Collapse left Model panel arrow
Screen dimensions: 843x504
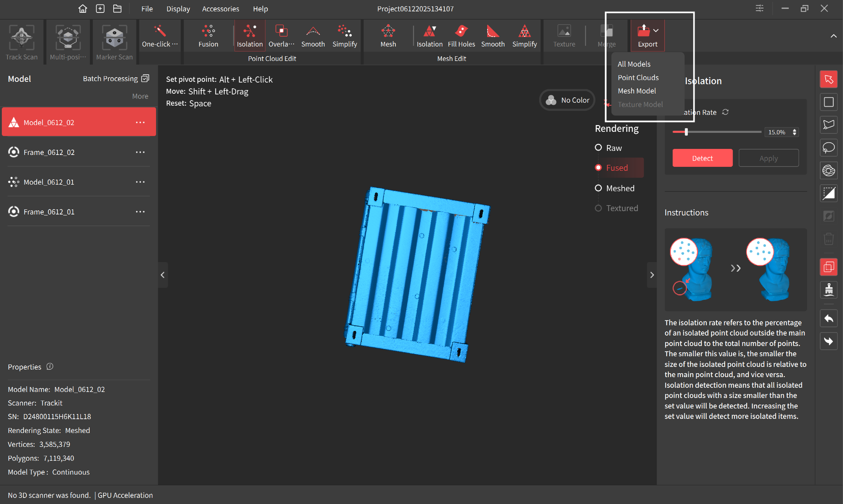(x=162, y=275)
